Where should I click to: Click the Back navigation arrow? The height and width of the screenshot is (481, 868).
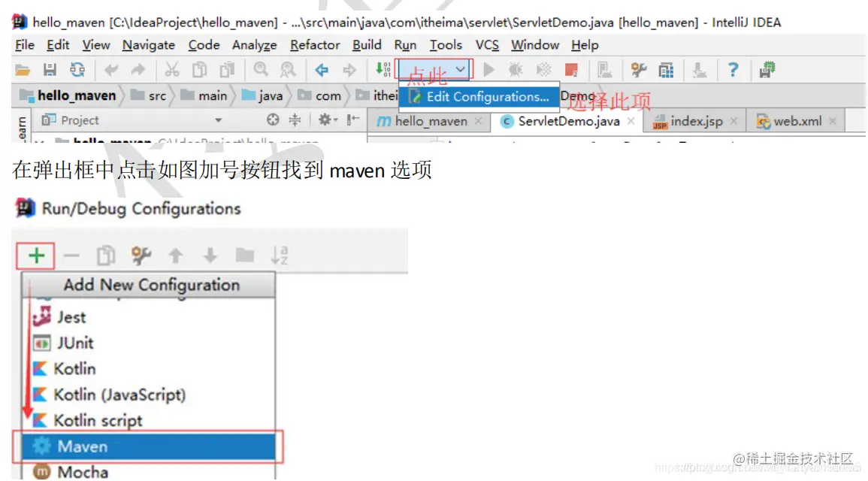click(322, 70)
